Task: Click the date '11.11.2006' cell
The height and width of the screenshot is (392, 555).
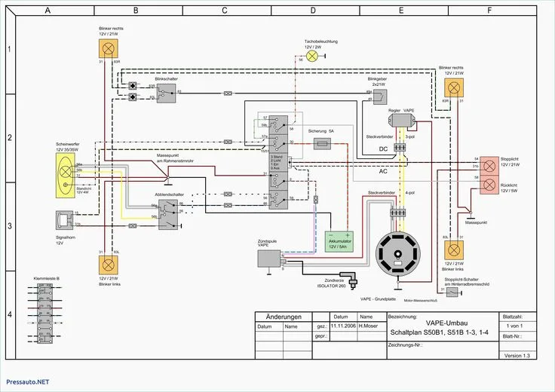Action: (343, 326)
